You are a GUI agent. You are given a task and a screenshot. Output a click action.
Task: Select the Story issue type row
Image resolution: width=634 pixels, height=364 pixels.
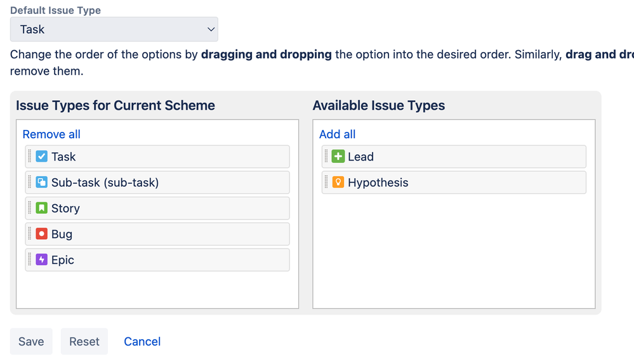[x=157, y=208]
